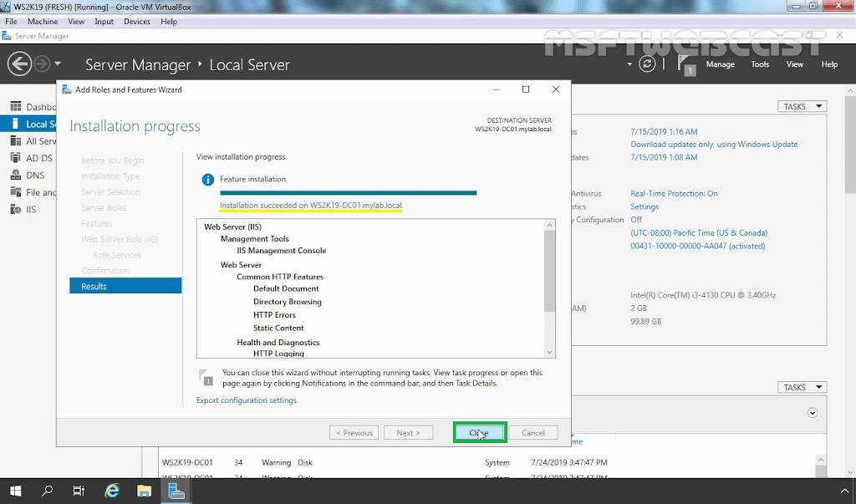856x504 pixels.
Task: Click the product ID activation link
Action: point(698,246)
